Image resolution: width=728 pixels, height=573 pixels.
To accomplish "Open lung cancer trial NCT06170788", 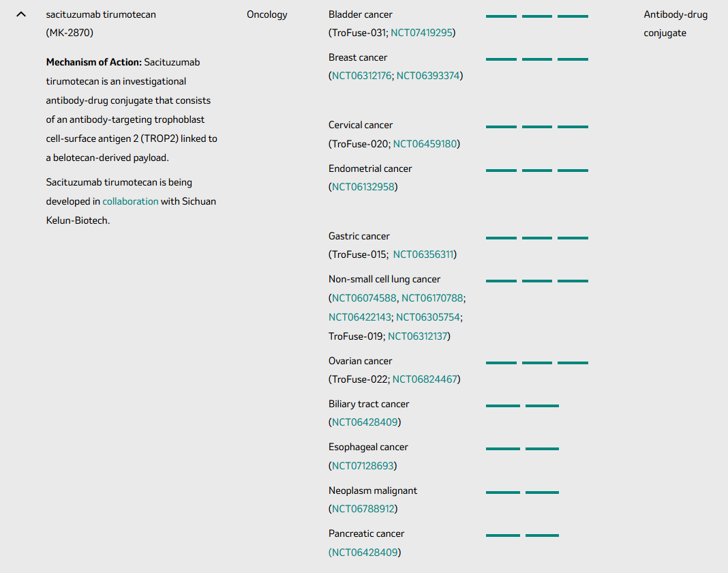I will (x=432, y=298).
